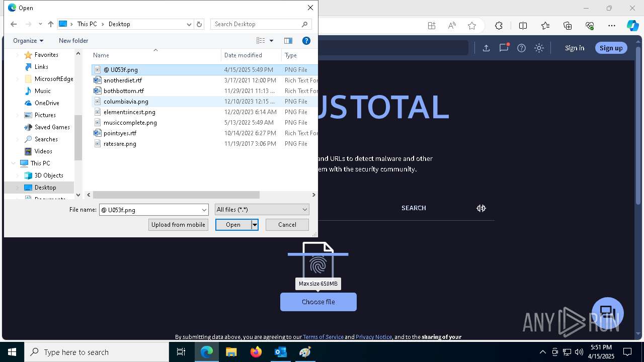Open Windows Start menu

[x=12, y=352]
